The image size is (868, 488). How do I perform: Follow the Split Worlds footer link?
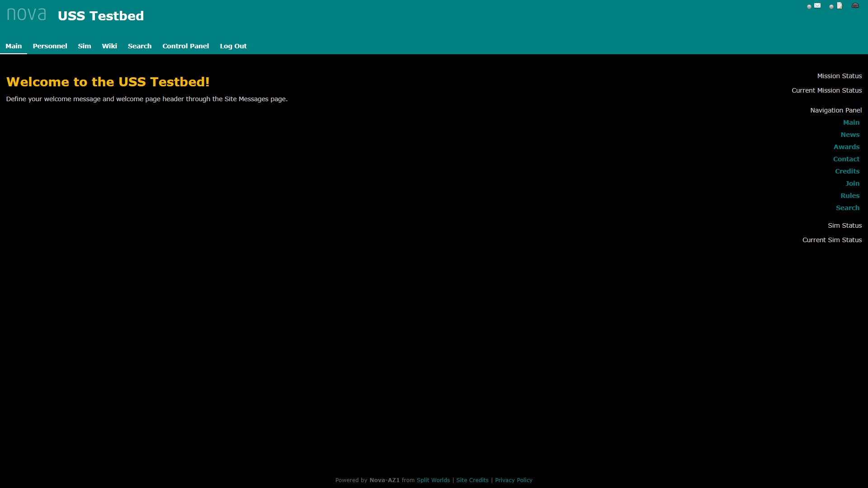coord(433,480)
